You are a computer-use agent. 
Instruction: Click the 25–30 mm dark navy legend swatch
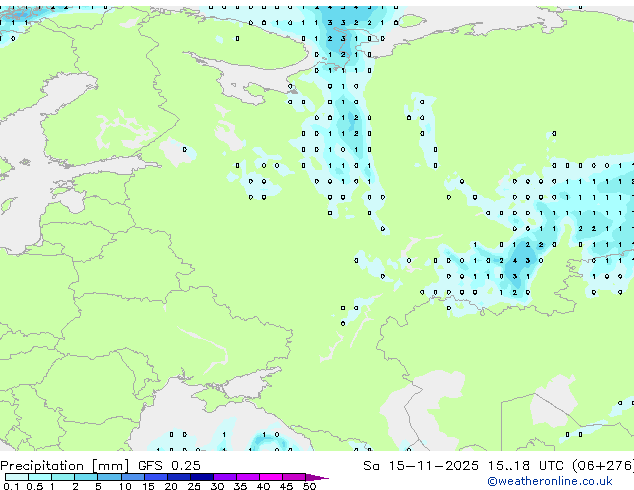202,477
